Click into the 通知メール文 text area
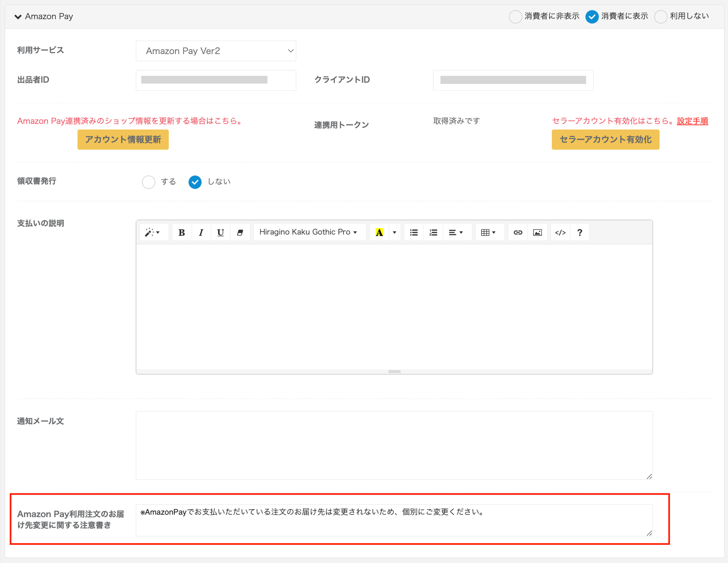The width and height of the screenshot is (728, 563). 394,445
